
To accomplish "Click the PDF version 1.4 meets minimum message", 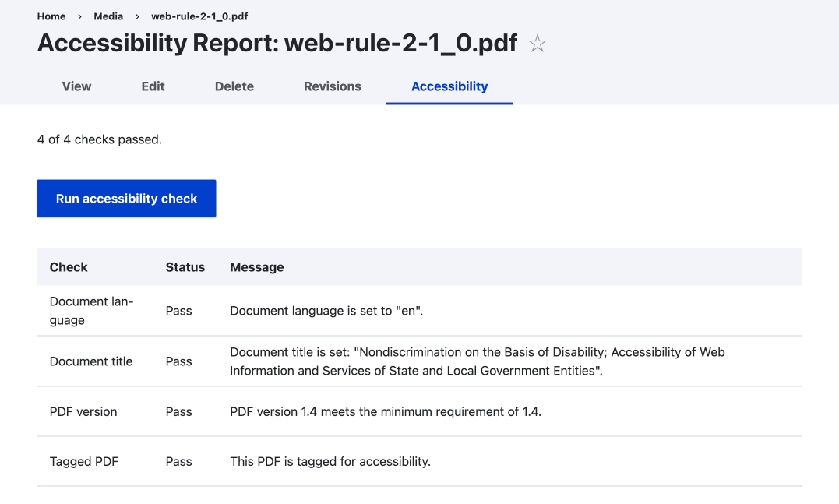I will 386,412.
